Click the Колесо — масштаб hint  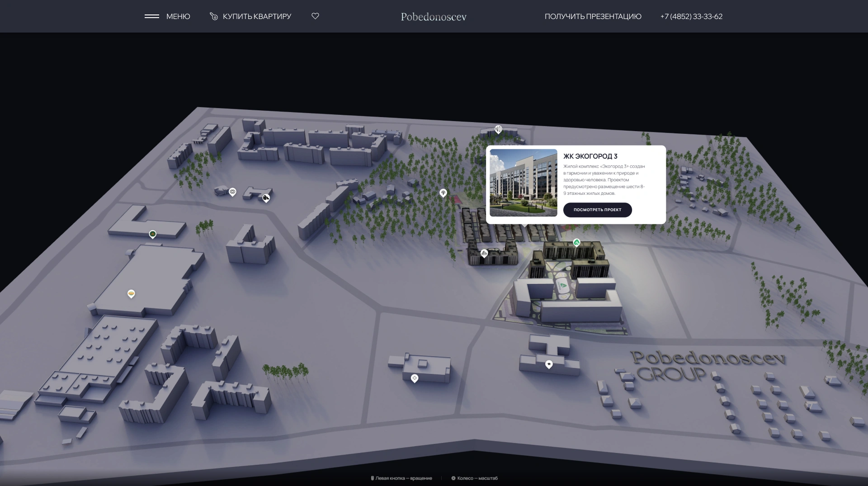click(475, 478)
